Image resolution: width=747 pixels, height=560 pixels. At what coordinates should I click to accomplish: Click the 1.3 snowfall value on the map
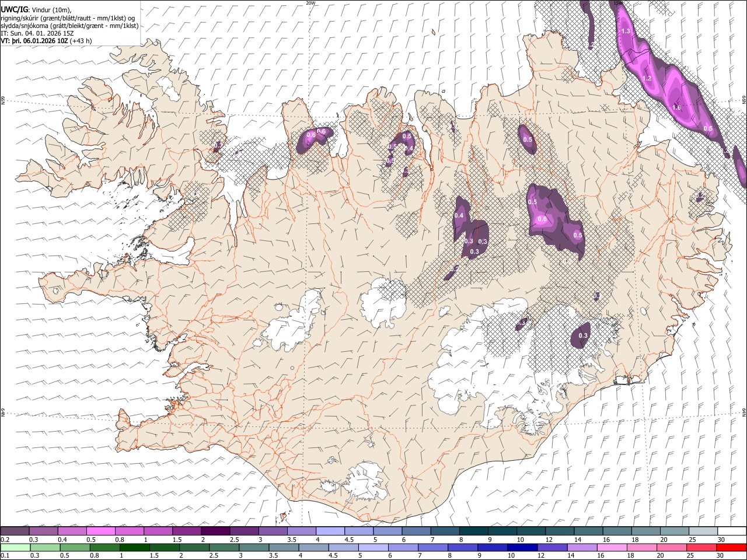[x=626, y=31]
